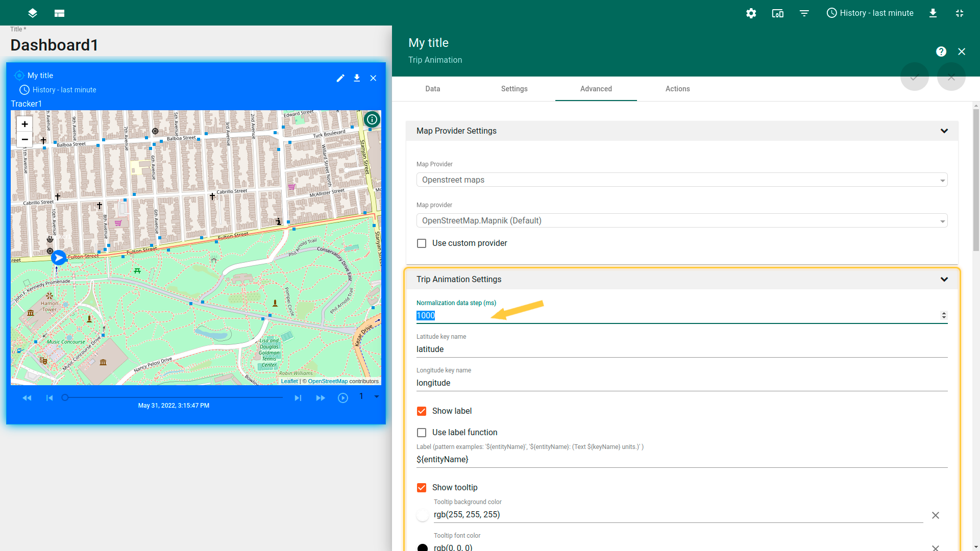Click History - last minute time window
The width and height of the screenshot is (980, 551).
coord(870,13)
